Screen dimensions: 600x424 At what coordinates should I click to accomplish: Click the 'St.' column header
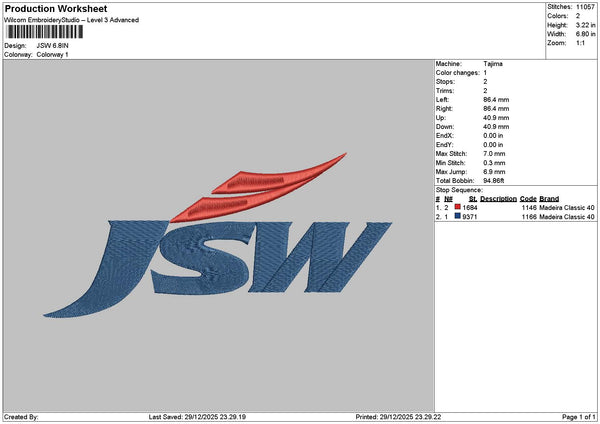(x=473, y=199)
